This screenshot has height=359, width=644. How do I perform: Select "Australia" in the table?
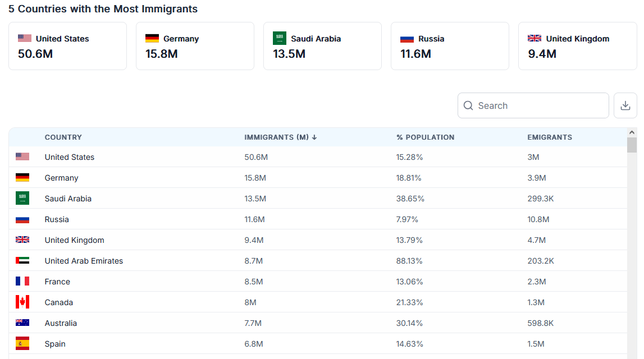pyautogui.click(x=61, y=323)
